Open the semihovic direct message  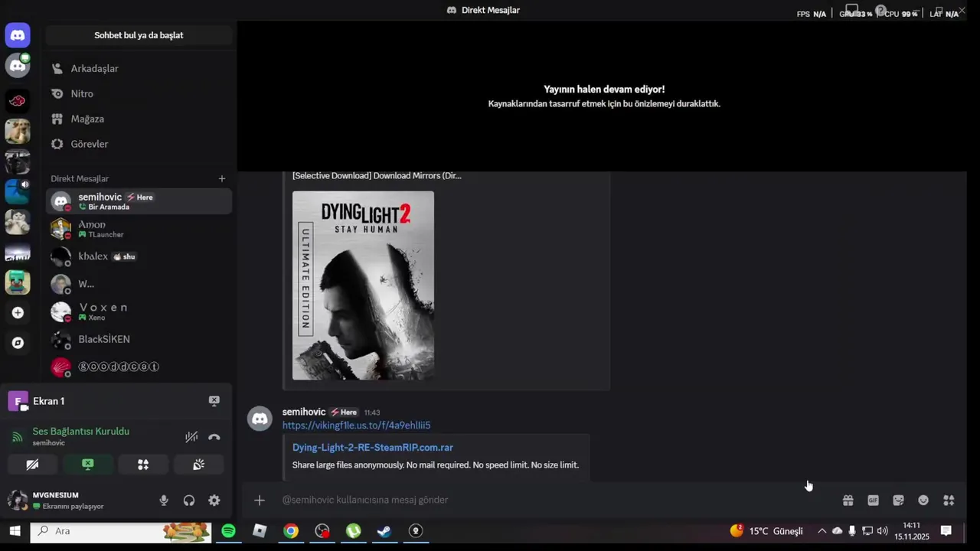pos(139,201)
